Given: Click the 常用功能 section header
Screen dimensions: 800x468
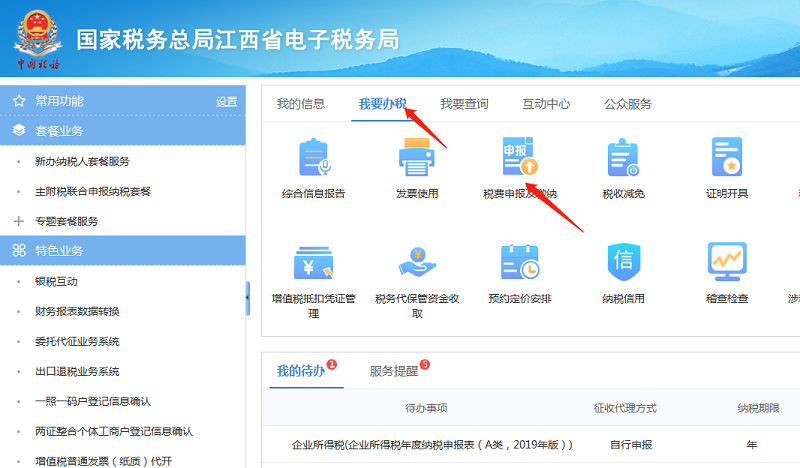Looking at the screenshot, I should coord(122,101).
